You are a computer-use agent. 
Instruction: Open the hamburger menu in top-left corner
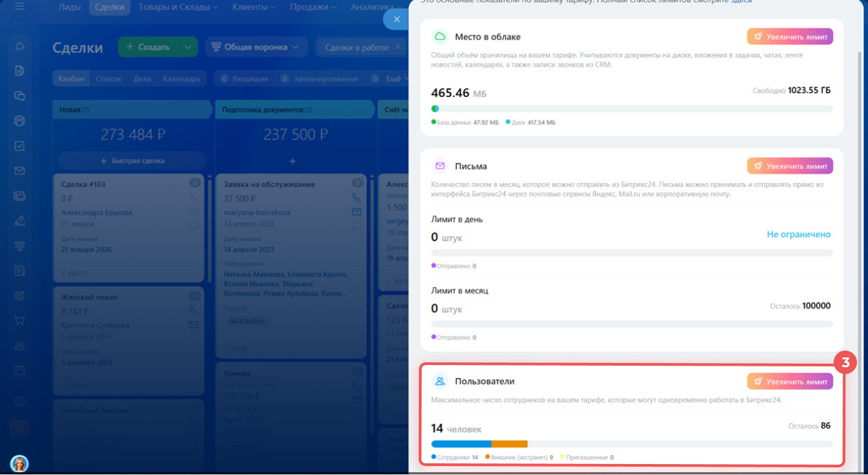coord(19,8)
